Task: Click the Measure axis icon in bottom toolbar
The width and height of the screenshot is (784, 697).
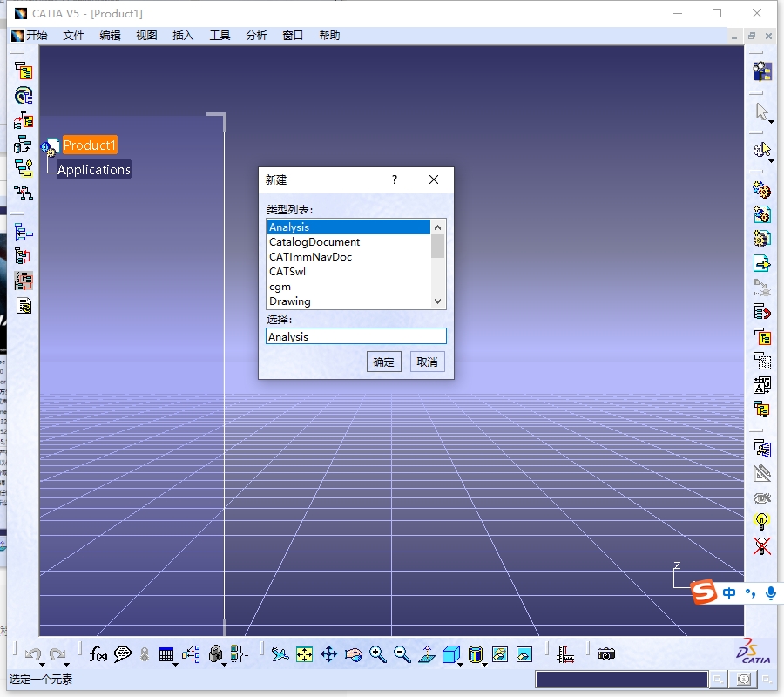Action: pos(565,654)
